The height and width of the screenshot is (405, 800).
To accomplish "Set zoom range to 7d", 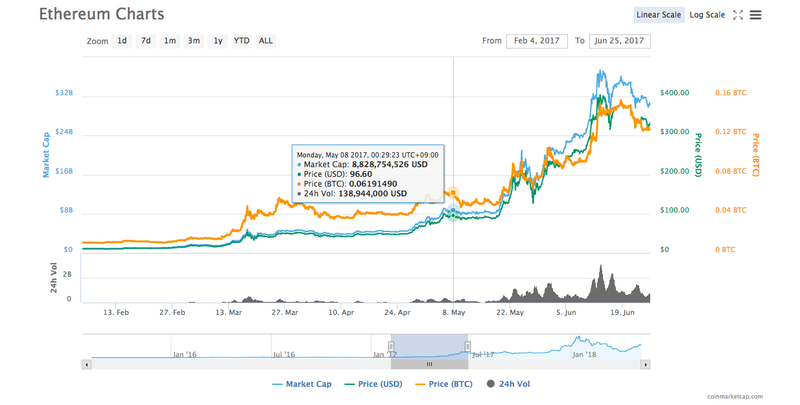I will 146,41.
